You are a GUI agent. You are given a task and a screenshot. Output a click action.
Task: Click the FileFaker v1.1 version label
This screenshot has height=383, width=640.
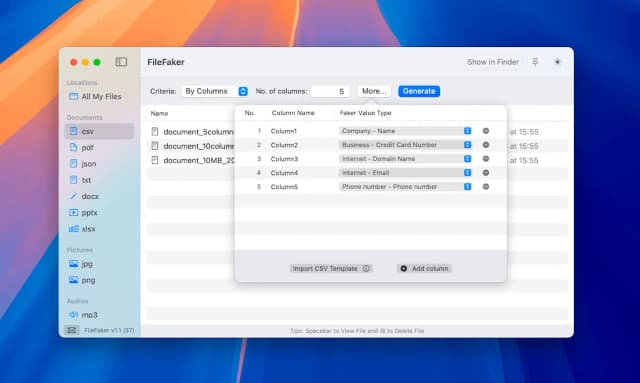(x=109, y=330)
